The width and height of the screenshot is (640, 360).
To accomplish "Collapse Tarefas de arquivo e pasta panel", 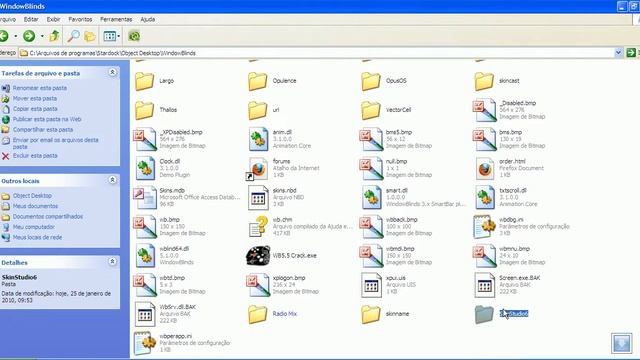I will pos(112,73).
